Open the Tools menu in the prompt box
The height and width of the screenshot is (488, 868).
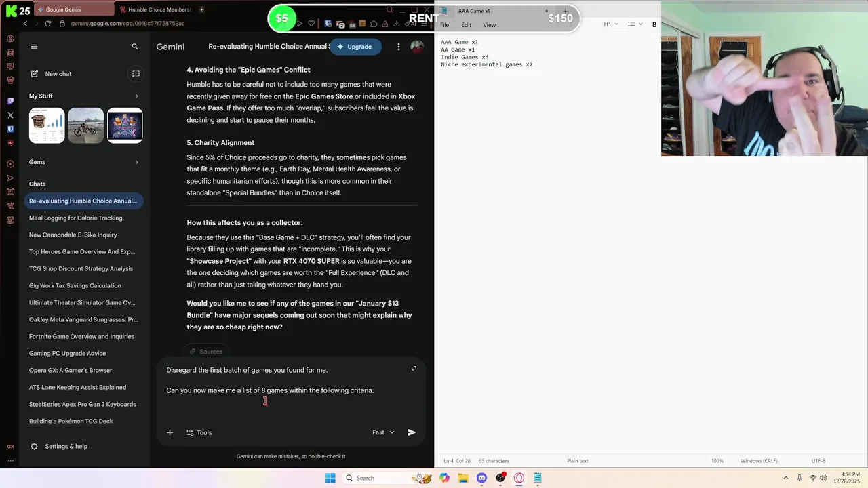tap(199, 432)
